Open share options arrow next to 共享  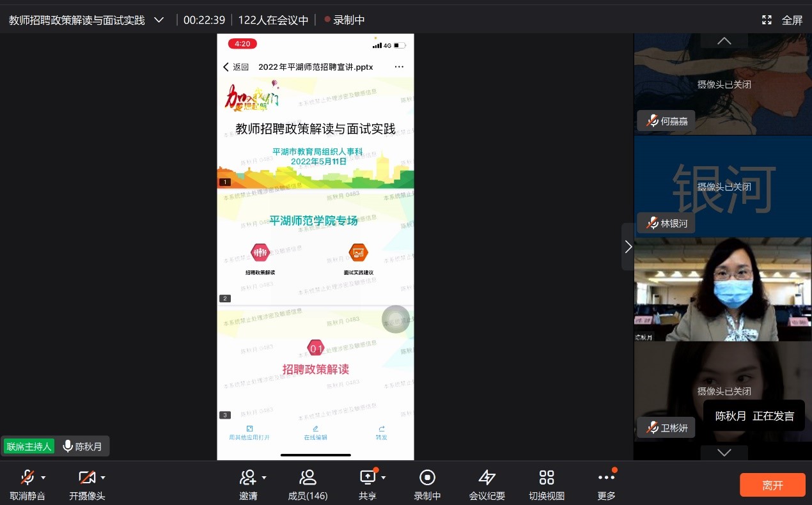(384, 478)
